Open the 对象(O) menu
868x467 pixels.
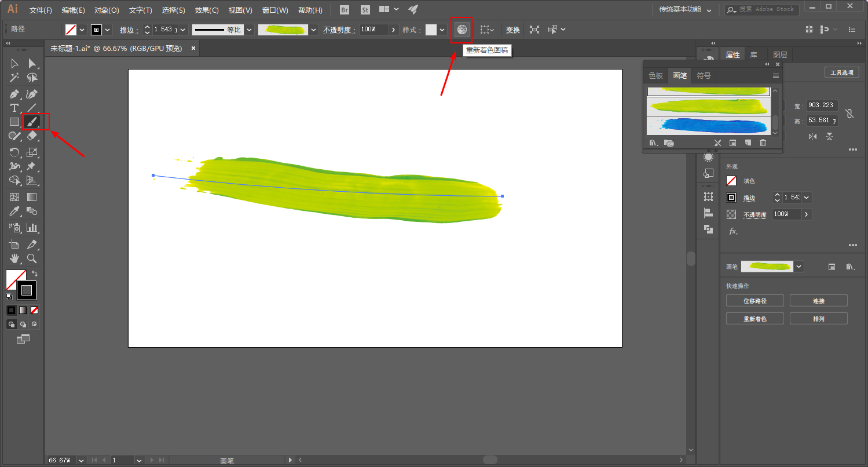(x=107, y=10)
